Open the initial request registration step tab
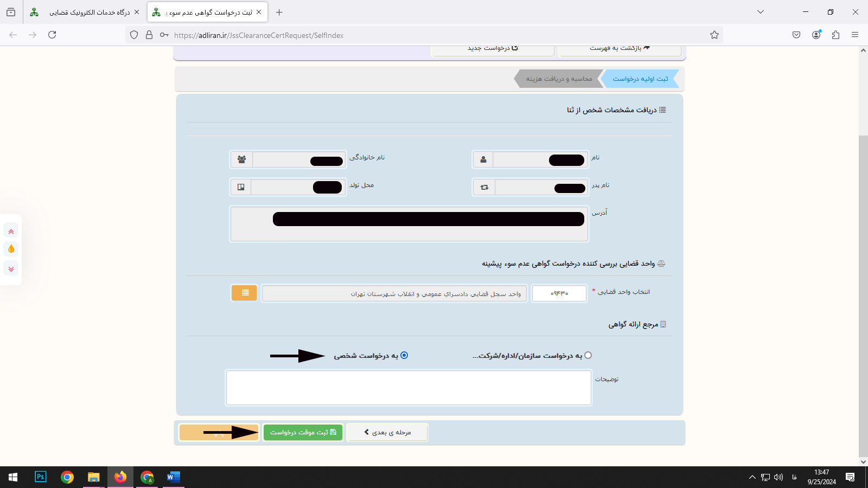 tap(641, 79)
